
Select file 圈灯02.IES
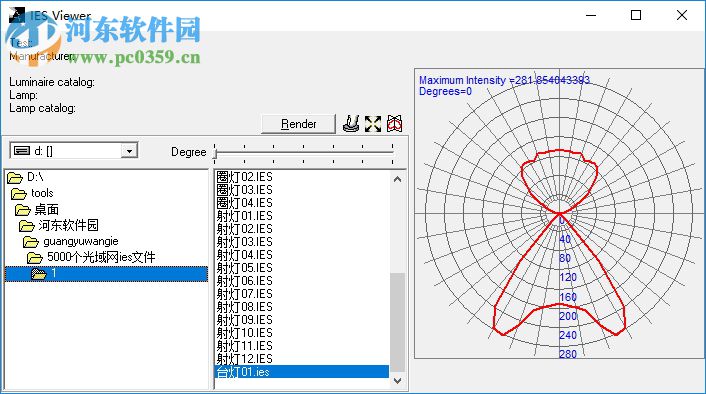pos(244,177)
